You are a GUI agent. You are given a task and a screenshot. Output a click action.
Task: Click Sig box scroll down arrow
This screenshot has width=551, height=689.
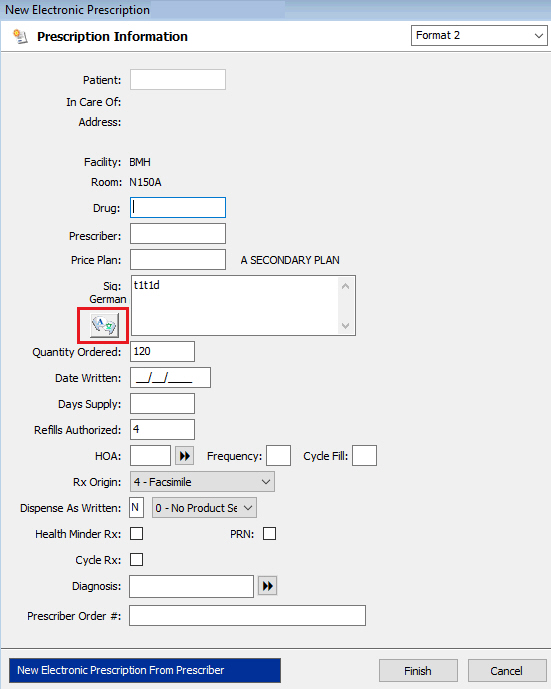(345, 326)
